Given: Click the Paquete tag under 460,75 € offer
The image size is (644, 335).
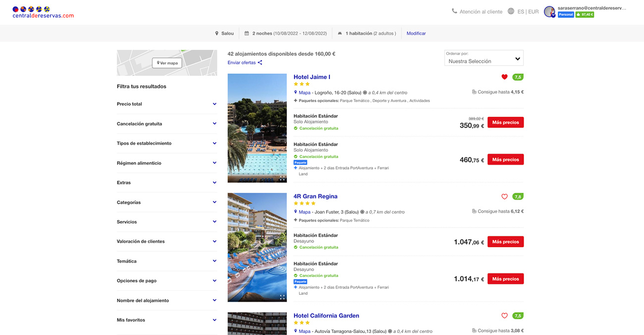Looking at the screenshot, I should [300, 163].
